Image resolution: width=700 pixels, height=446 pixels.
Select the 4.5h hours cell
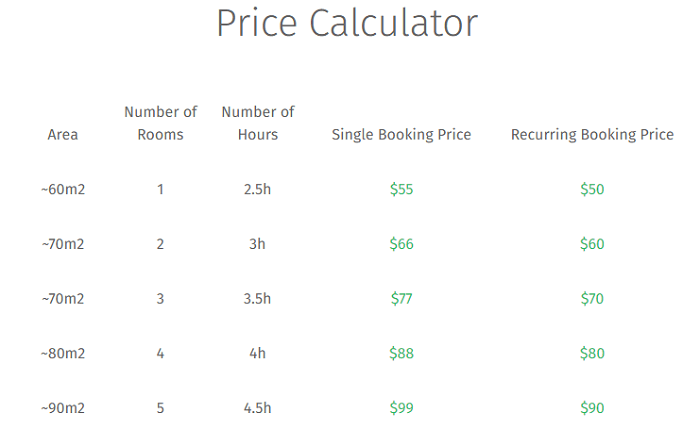pyautogui.click(x=257, y=408)
